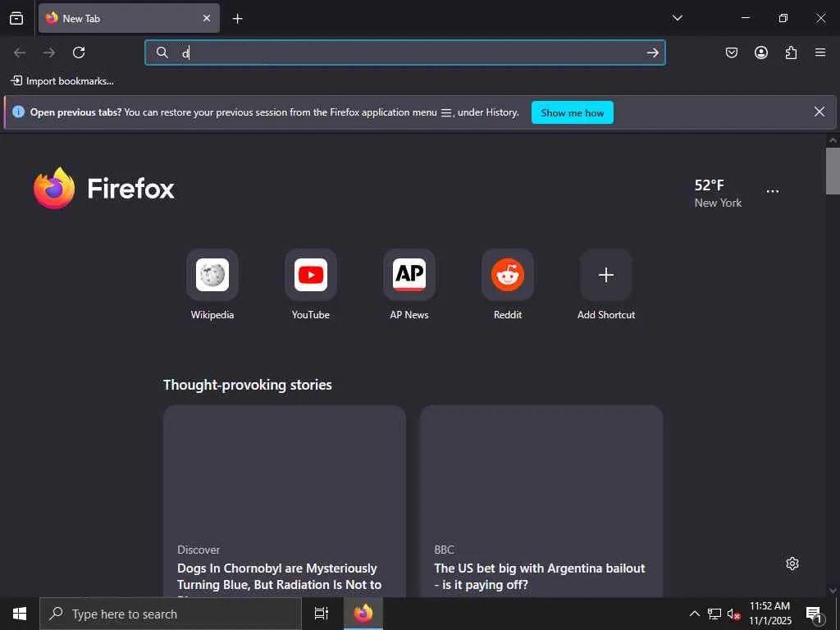The image size is (840, 630).
Task: Open the 52°F New York weather widget
Action: click(717, 194)
